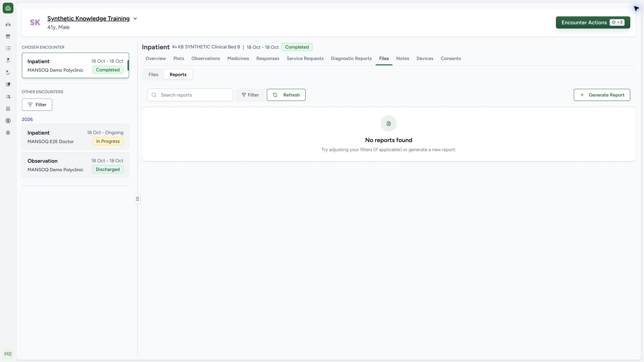The image size is (644, 362).
Task: Focus the Search reports input field
Action: point(190,95)
